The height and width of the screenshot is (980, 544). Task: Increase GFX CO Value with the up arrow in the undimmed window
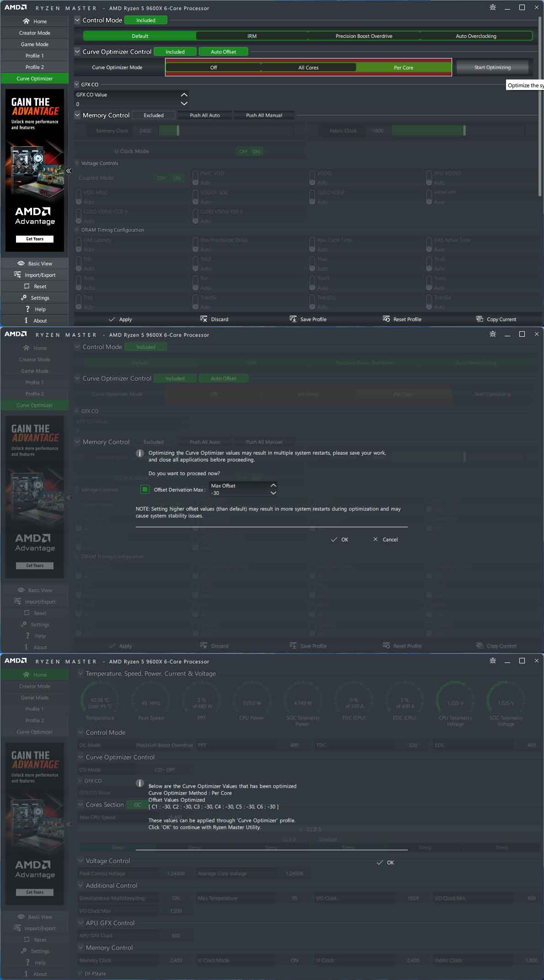[184, 95]
